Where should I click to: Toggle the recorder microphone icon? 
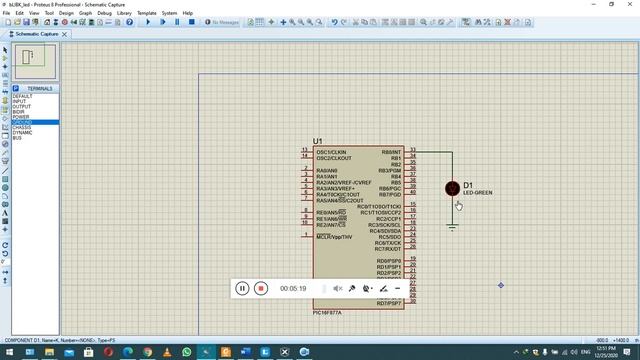pyautogui.click(x=352, y=289)
